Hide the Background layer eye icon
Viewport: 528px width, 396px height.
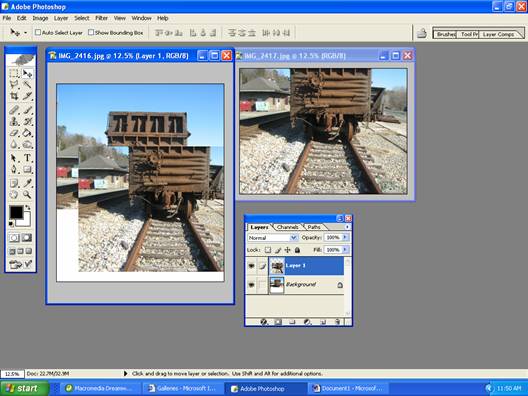click(252, 285)
